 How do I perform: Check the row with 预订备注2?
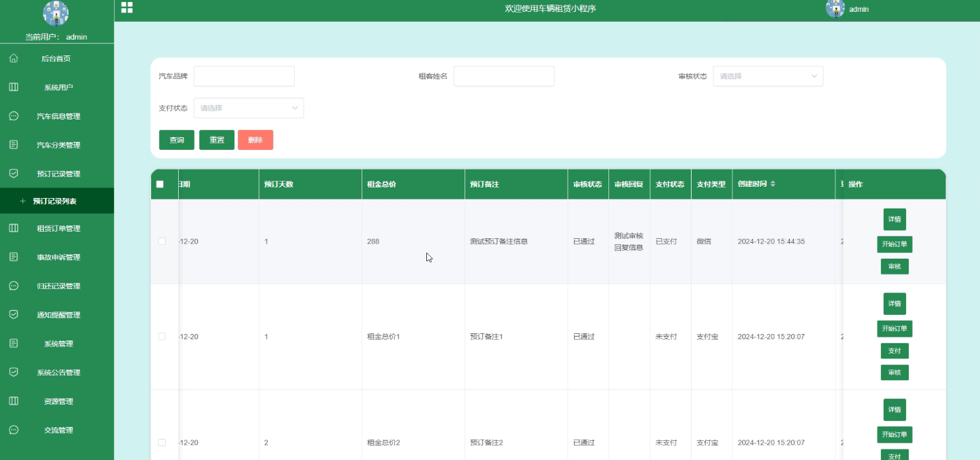pyautogui.click(x=162, y=442)
